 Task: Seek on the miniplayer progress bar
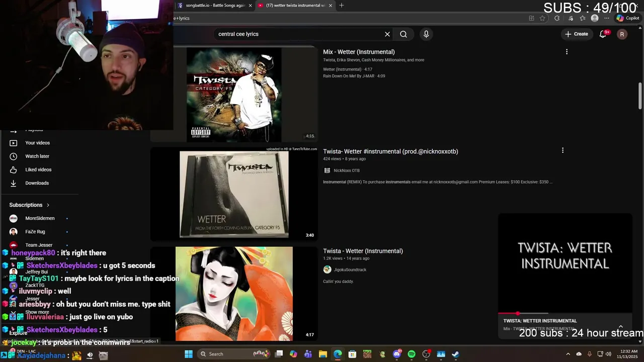pos(565,313)
